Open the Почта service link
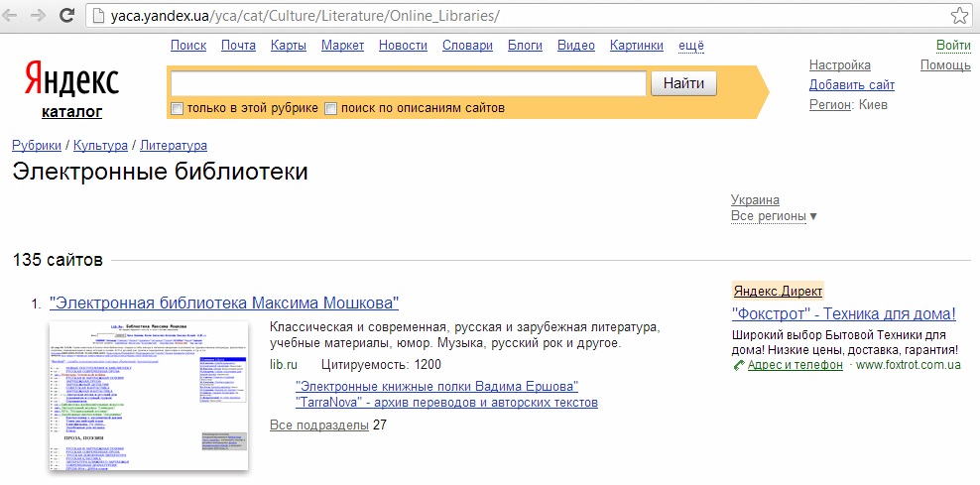 click(x=238, y=45)
